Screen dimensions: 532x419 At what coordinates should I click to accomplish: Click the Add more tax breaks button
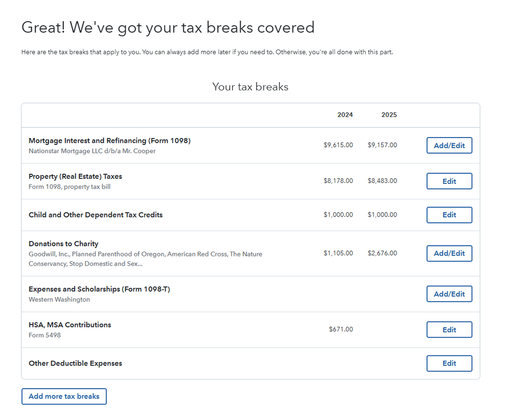tap(64, 396)
